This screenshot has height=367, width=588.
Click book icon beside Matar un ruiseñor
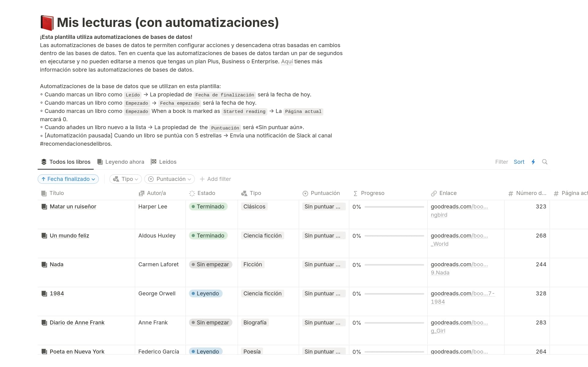pos(44,207)
